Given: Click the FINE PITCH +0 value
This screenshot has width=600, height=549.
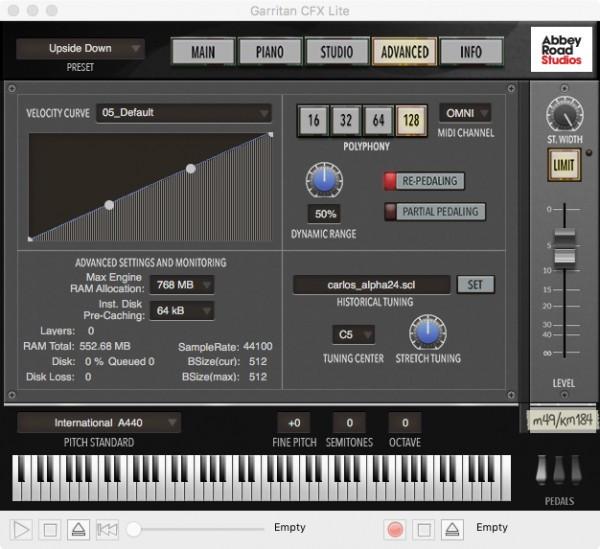Looking at the screenshot, I should click(x=294, y=423).
